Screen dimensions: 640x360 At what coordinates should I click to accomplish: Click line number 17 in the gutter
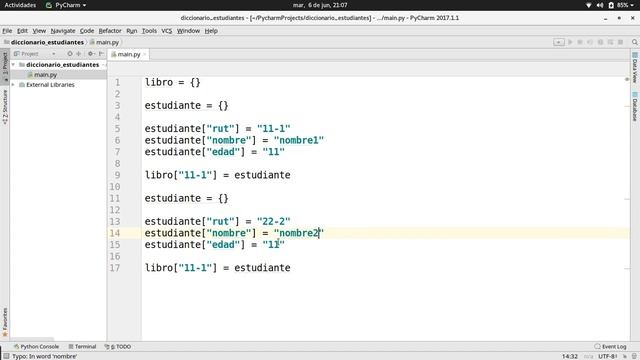coord(115,268)
